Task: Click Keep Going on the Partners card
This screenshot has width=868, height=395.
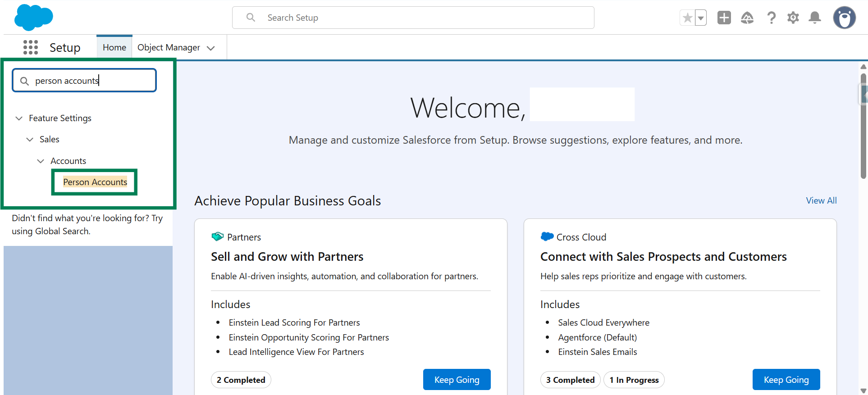Action: (457, 380)
